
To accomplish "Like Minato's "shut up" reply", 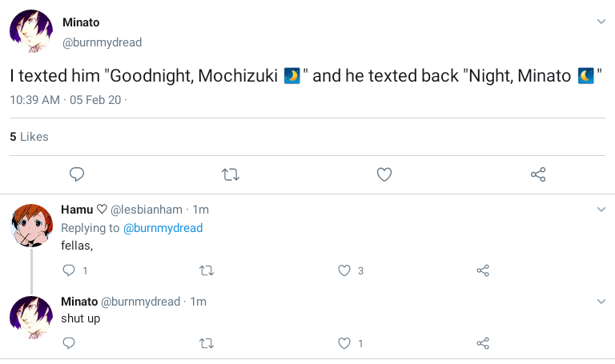I will (344, 343).
